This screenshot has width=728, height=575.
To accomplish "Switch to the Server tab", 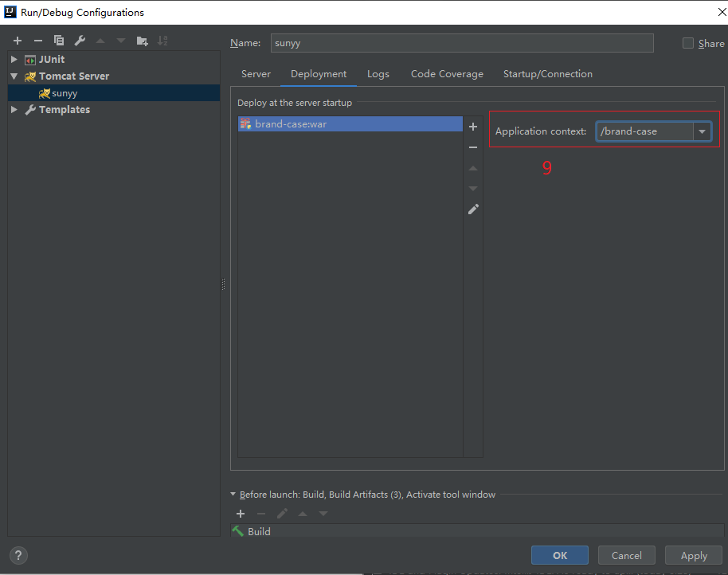I will (x=256, y=74).
